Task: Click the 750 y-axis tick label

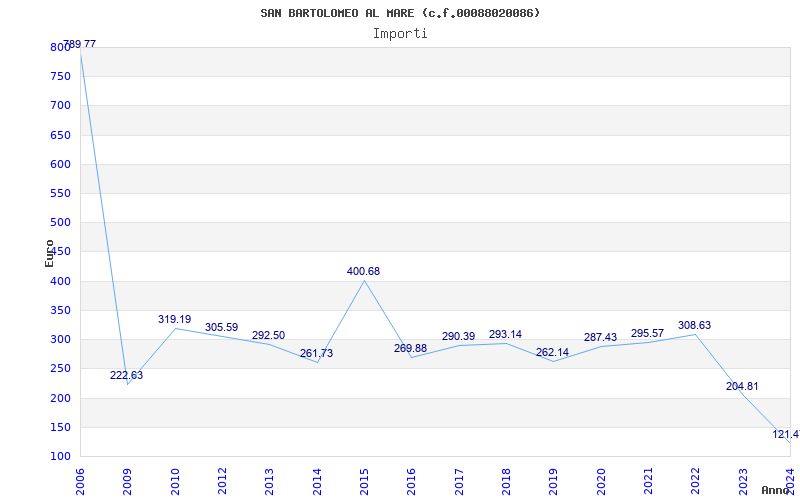Action: point(60,77)
